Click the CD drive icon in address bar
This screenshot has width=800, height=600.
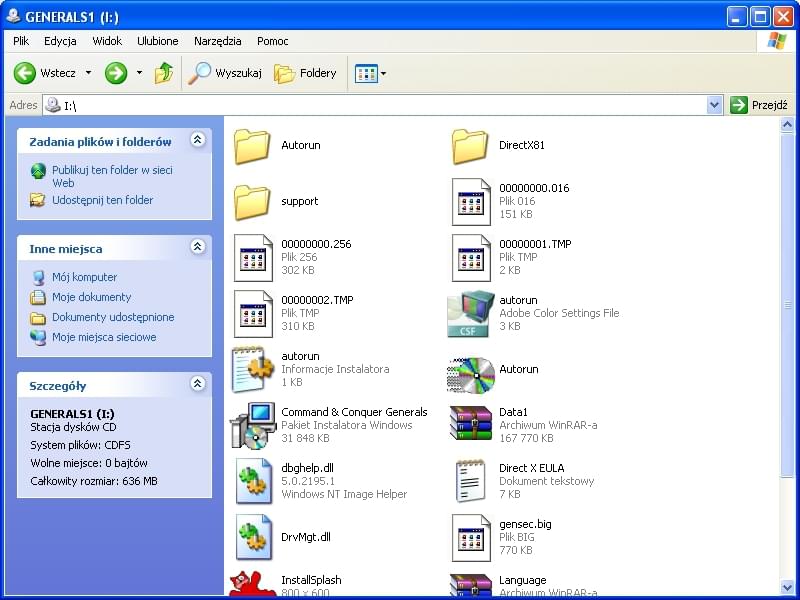(53, 105)
